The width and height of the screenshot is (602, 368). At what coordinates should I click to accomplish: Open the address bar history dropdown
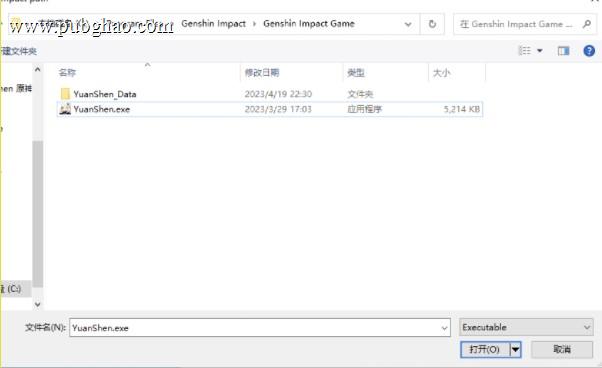coord(408,25)
